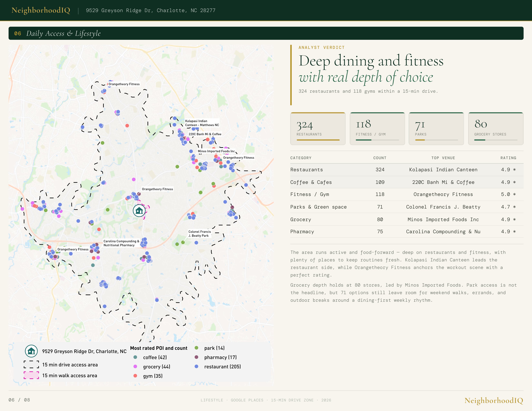Click the 5.0 rating for Fitness / Gym

[508, 194]
